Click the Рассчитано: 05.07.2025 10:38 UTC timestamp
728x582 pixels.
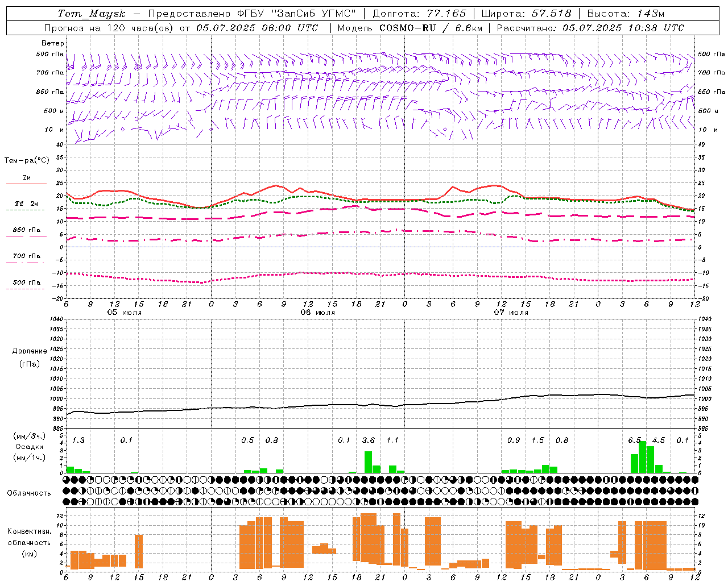pos(590,28)
